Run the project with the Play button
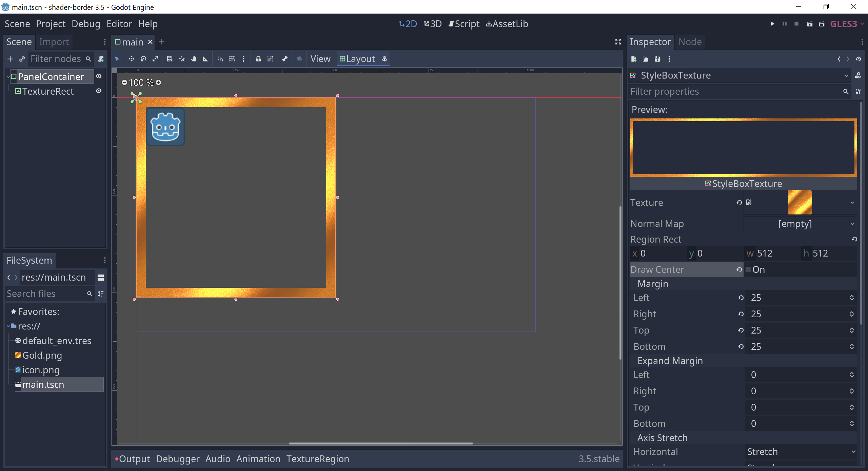 click(x=772, y=24)
